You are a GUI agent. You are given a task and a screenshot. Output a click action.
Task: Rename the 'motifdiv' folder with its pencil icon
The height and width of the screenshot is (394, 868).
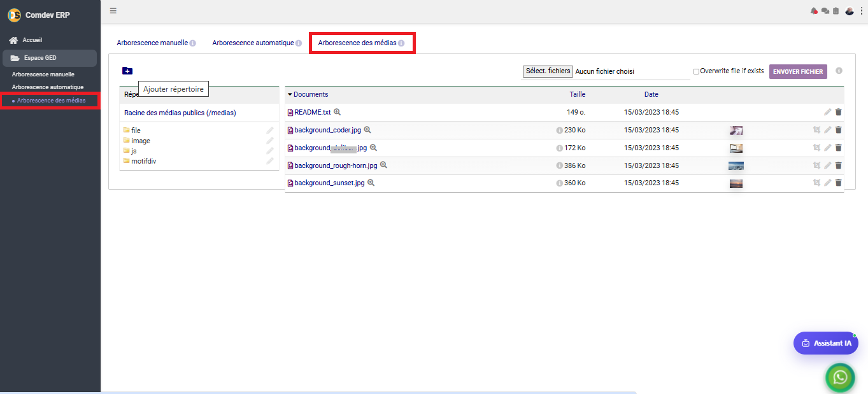(270, 161)
